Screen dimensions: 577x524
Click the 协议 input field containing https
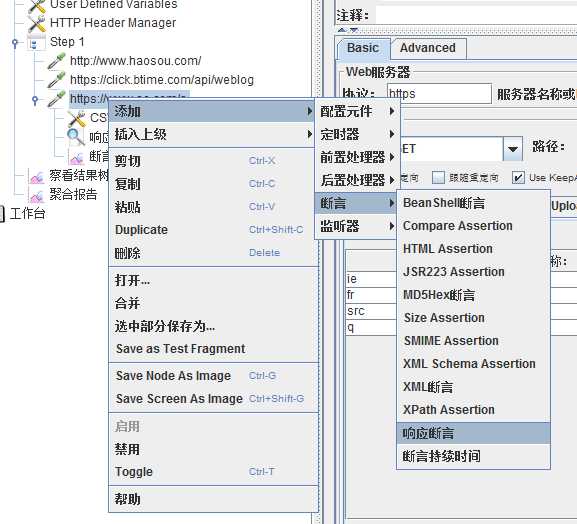(x=439, y=94)
